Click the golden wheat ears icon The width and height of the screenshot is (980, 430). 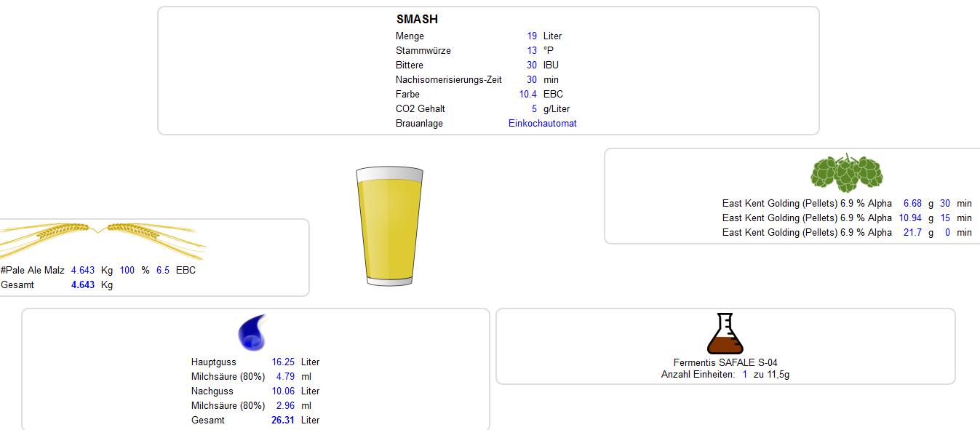102,237
